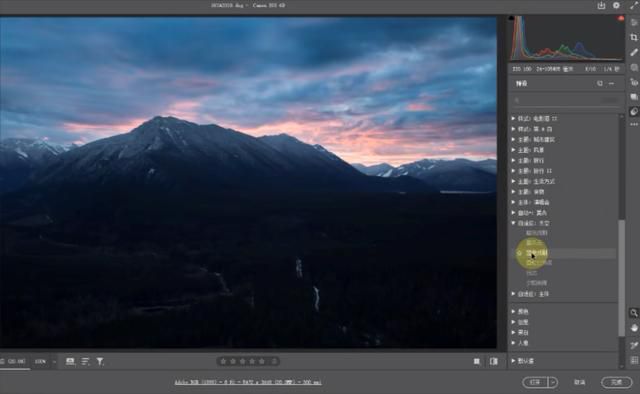Open the filmstrip sort icon
This screenshot has width=640, height=394.
(x=85, y=361)
